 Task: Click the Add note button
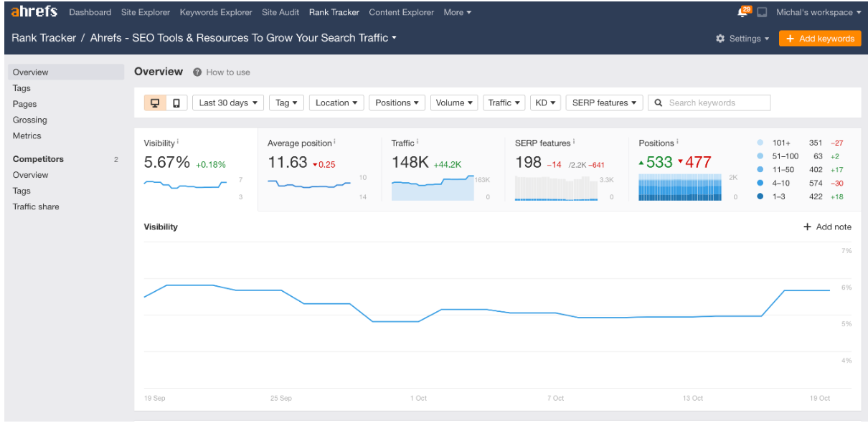tap(828, 227)
